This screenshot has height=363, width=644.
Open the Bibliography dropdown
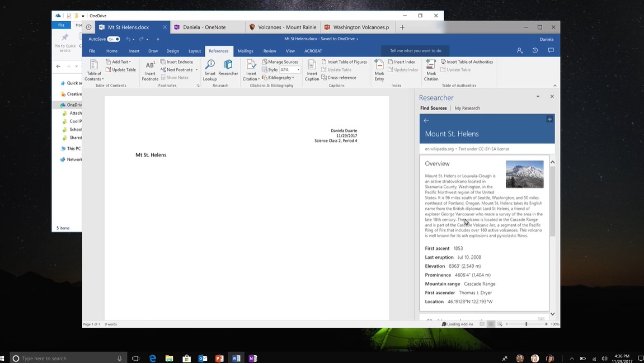point(278,78)
